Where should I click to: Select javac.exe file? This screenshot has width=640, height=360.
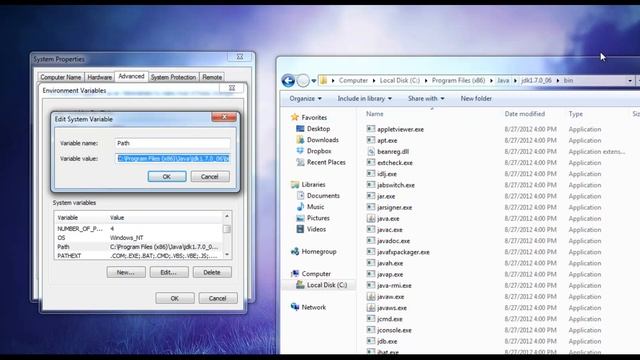(389, 230)
